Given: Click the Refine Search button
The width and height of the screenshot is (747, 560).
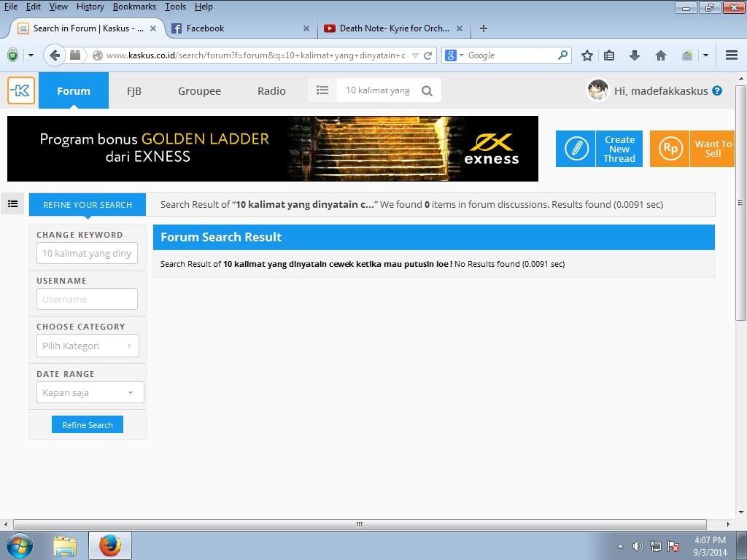Looking at the screenshot, I should [88, 425].
